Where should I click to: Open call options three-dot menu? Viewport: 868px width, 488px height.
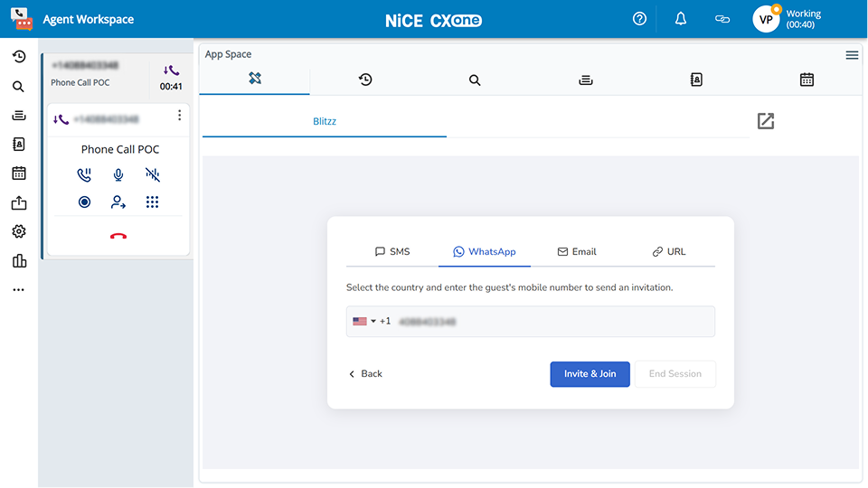point(179,115)
